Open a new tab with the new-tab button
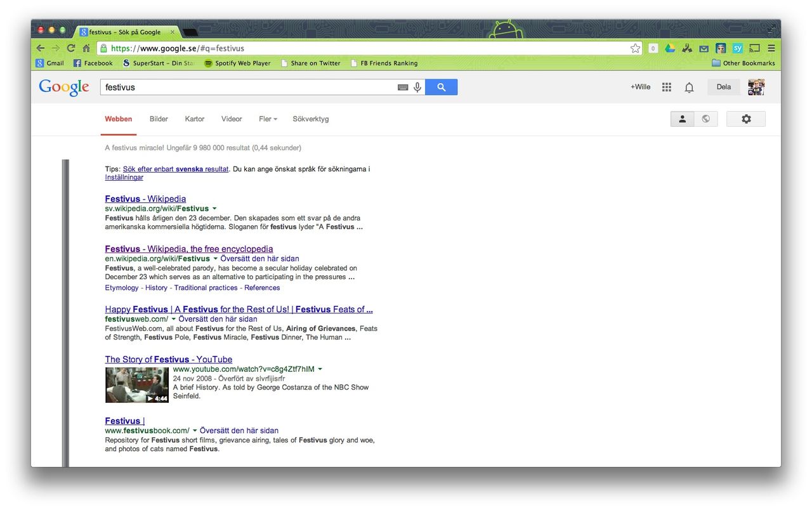The width and height of the screenshot is (812, 510). (190, 32)
